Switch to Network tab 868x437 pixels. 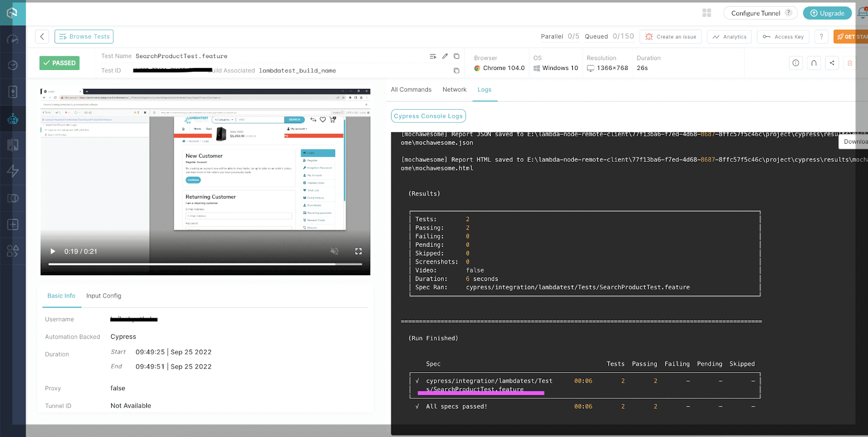coord(454,90)
